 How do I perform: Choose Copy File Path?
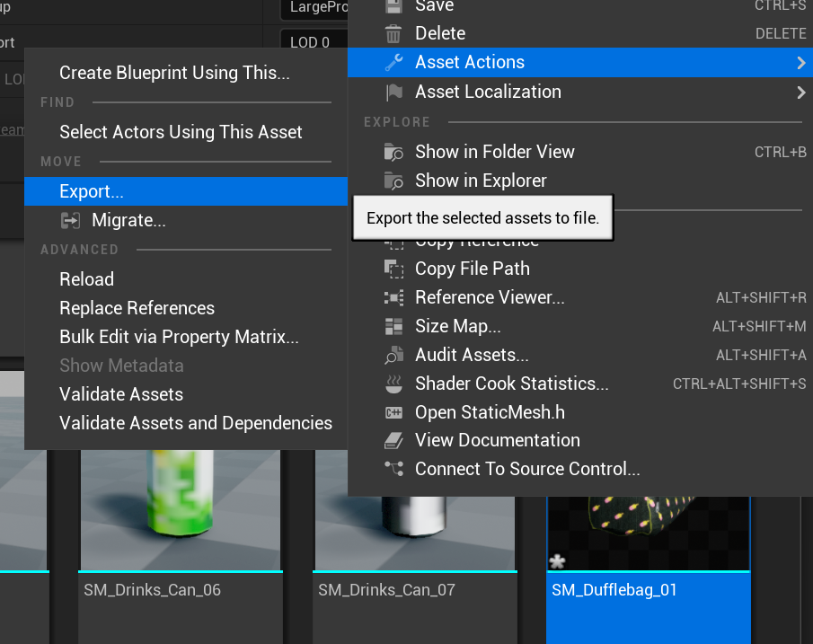coord(580,269)
